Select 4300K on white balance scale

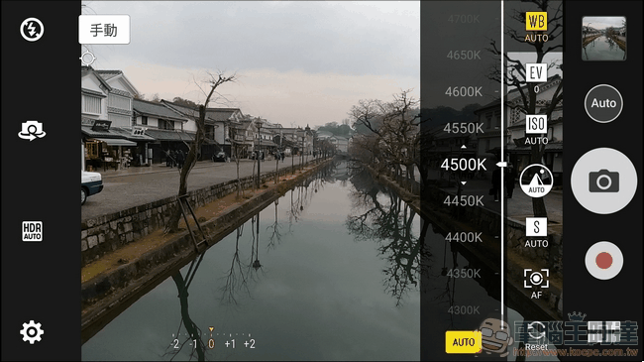(464, 309)
